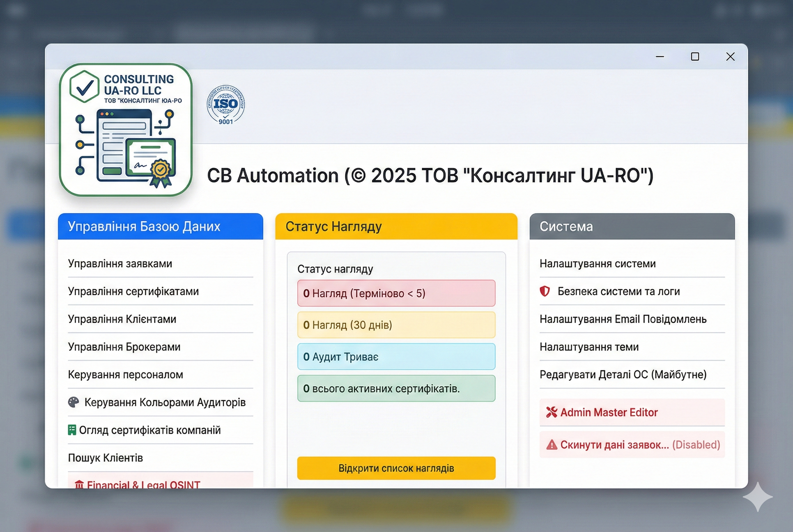Open Управління сертифікатами

click(x=133, y=291)
